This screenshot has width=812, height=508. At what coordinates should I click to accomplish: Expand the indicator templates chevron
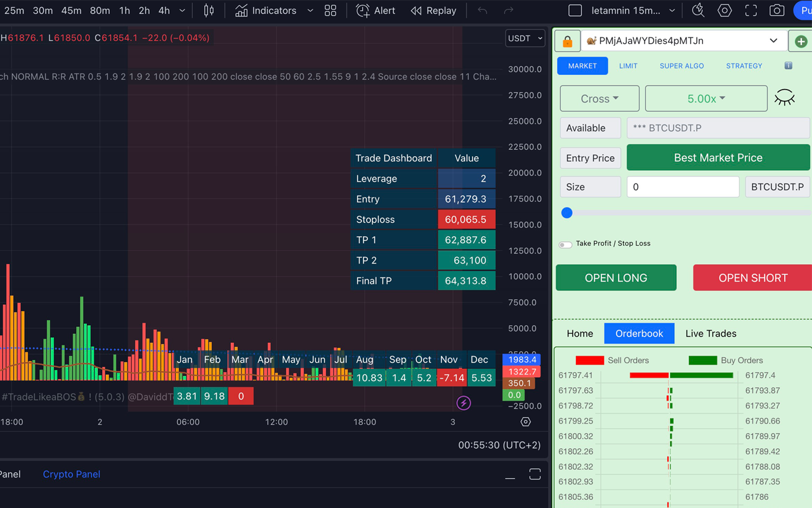(x=310, y=11)
